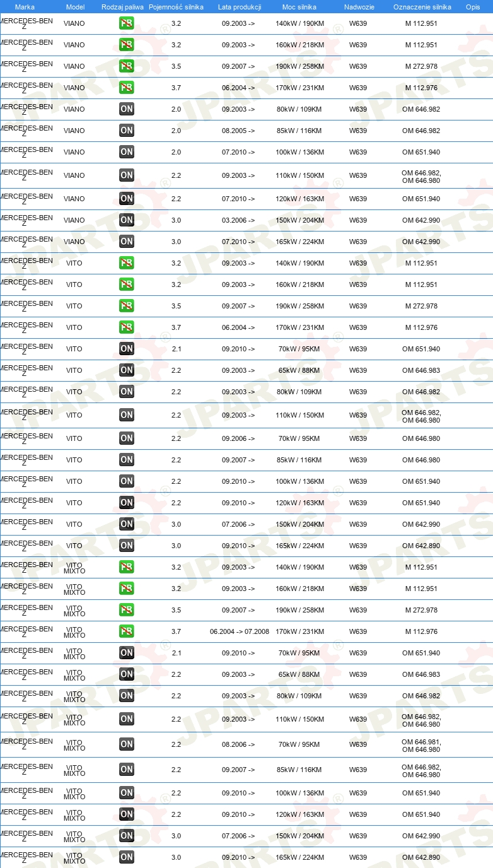Click 3.7 displacement in the VIANO row
This screenshot has height=868, width=493.
[177, 88]
